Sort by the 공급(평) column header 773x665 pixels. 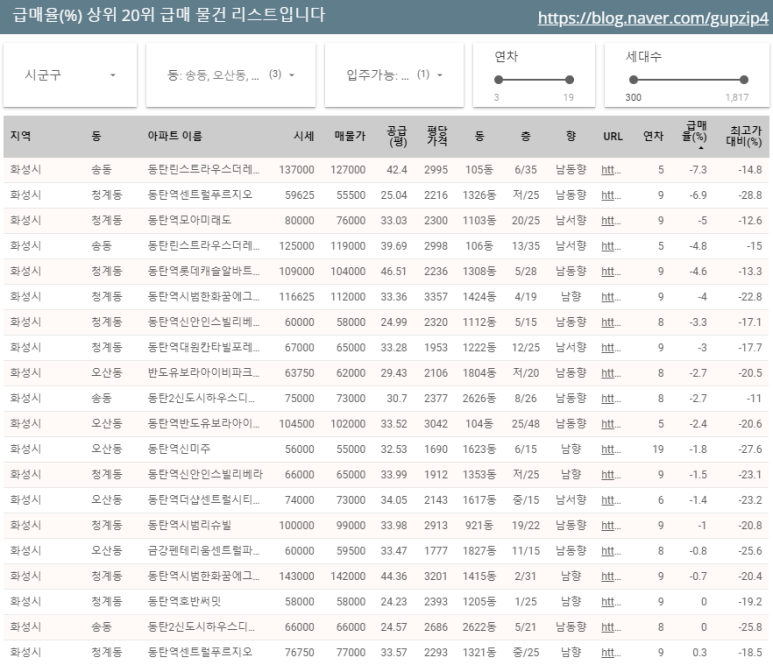[x=396, y=136]
